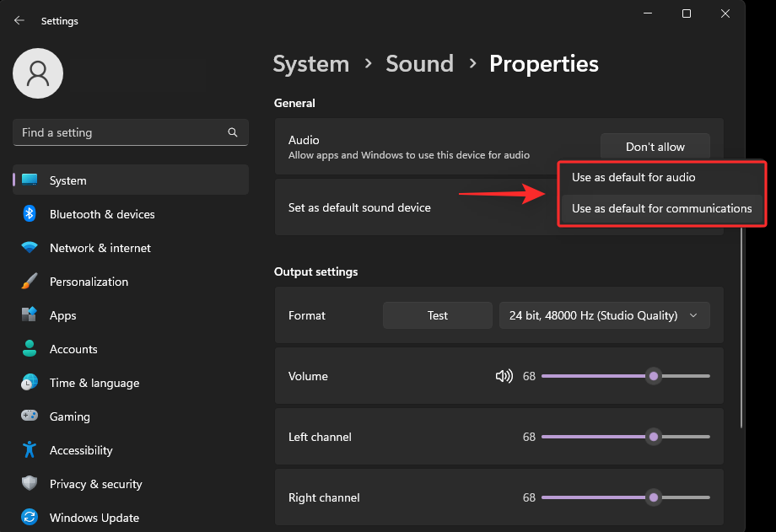Screen dimensions: 776x532
Task: Click the Bluetooth & devices icon
Action: click(30, 214)
